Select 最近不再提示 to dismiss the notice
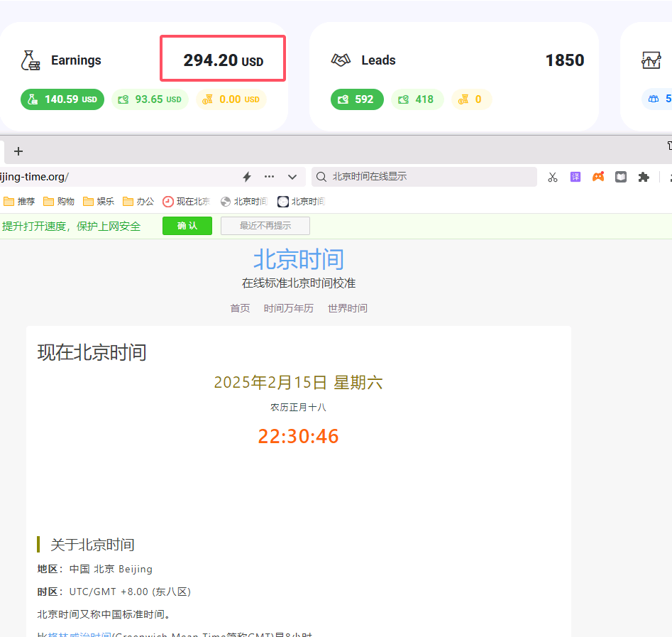The image size is (672, 637). click(265, 225)
